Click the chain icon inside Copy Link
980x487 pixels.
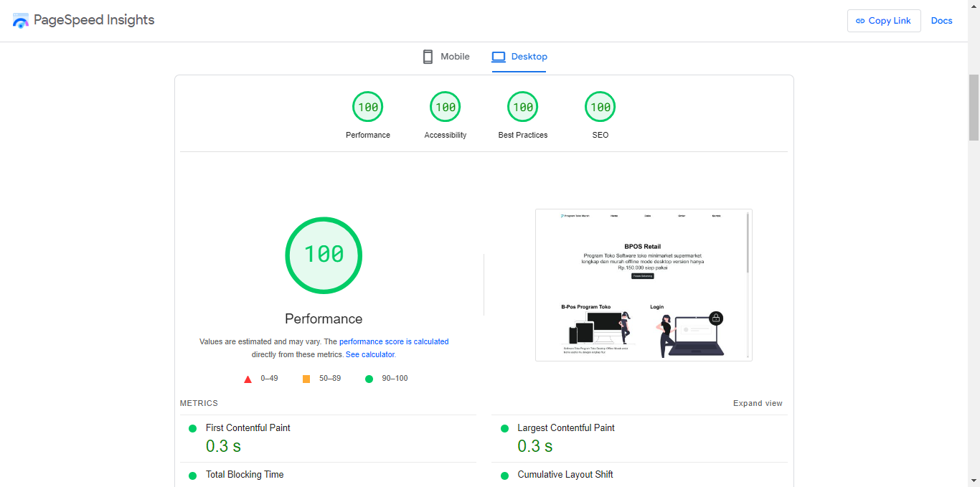(859, 21)
